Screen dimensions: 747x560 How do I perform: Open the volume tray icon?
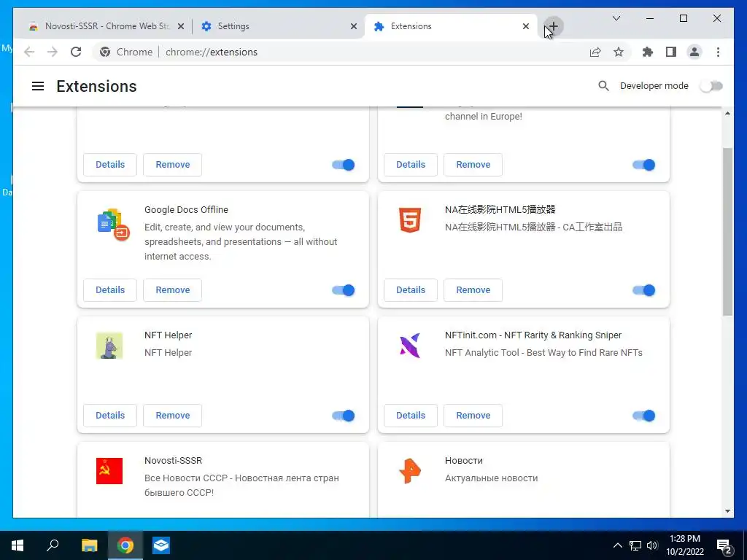pyautogui.click(x=652, y=545)
